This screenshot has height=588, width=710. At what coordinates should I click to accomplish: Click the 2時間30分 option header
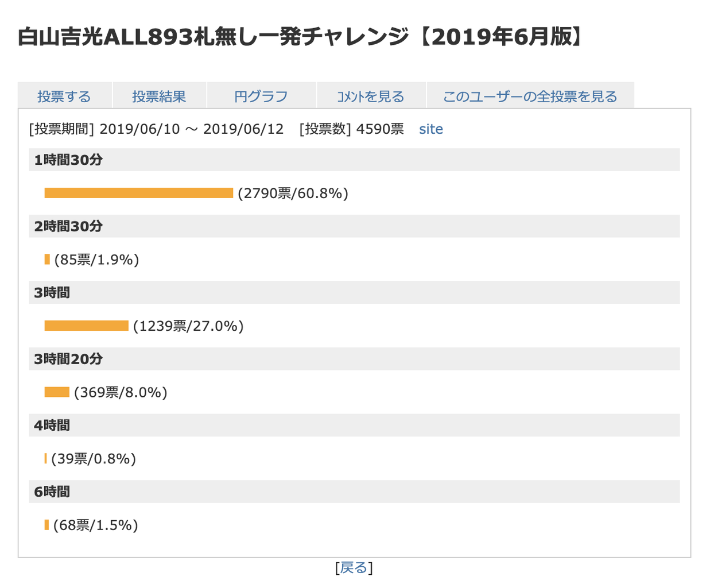point(68,226)
